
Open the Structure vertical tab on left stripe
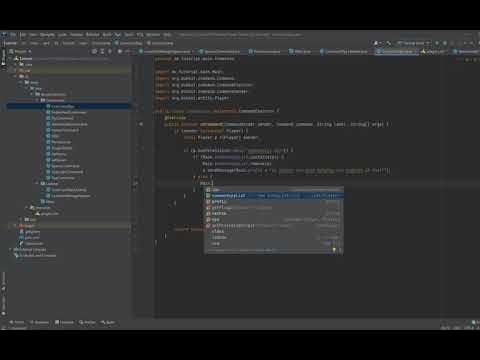point(4,280)
